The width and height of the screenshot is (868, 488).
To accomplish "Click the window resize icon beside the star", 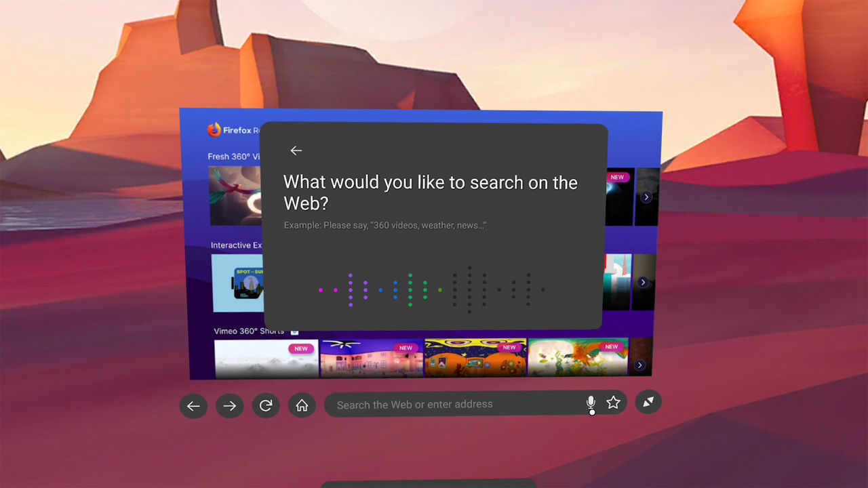I will (x=648, y=402).
